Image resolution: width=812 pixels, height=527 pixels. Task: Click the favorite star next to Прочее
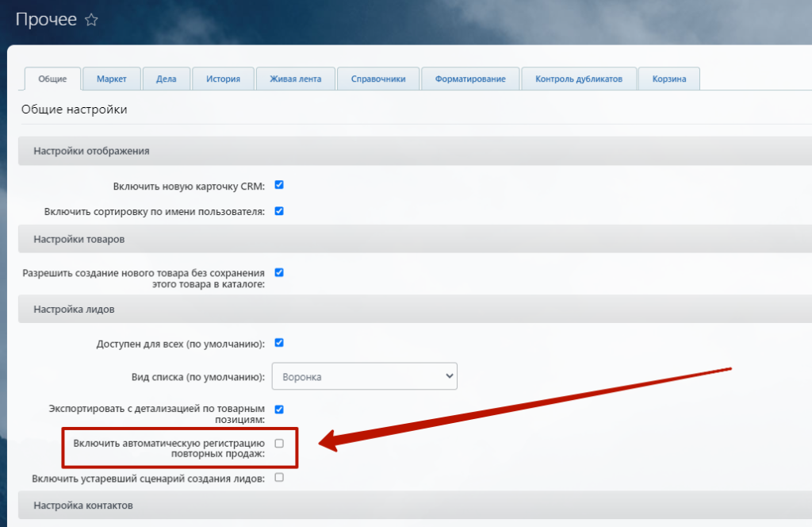click(x=91, y=21)
